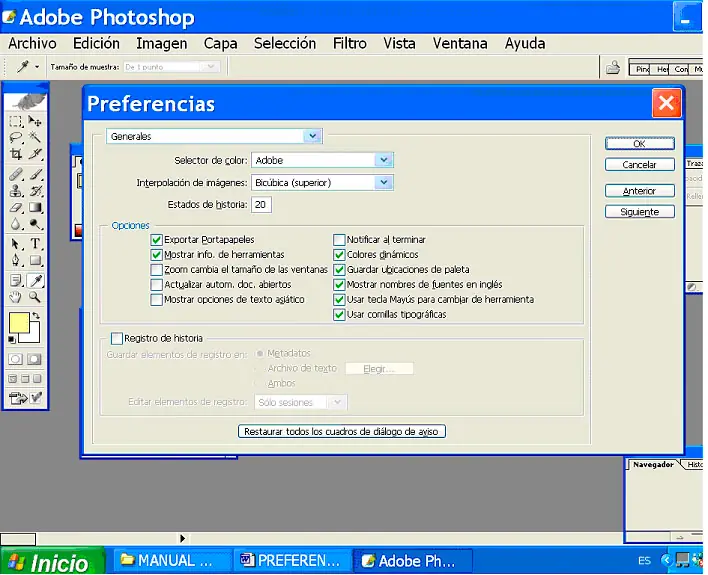Select the Eyedropper tool in toolbox
The height and width of the screenshot is (575, 708).
pyautogui.click(x=35, y=280)
